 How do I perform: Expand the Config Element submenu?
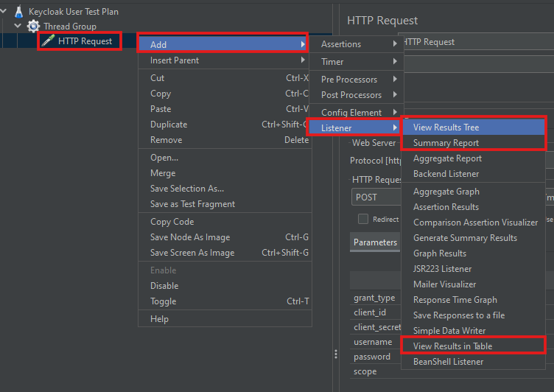tap(357, 113)
